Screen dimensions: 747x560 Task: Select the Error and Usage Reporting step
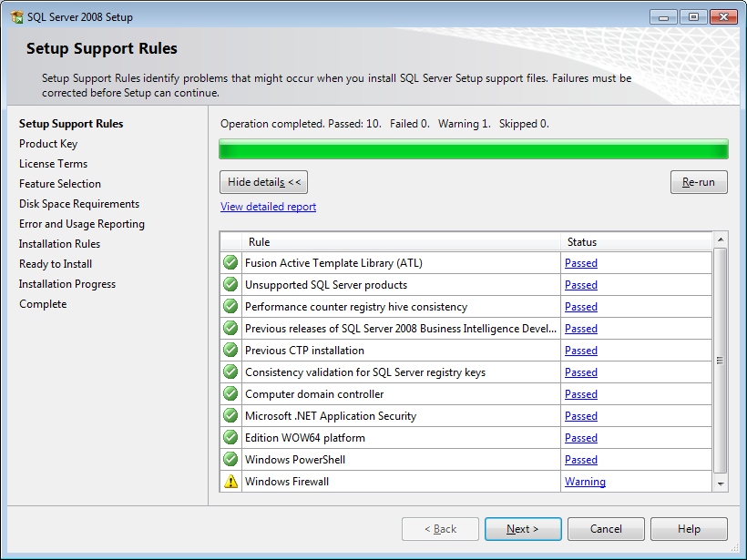(82, 224)
